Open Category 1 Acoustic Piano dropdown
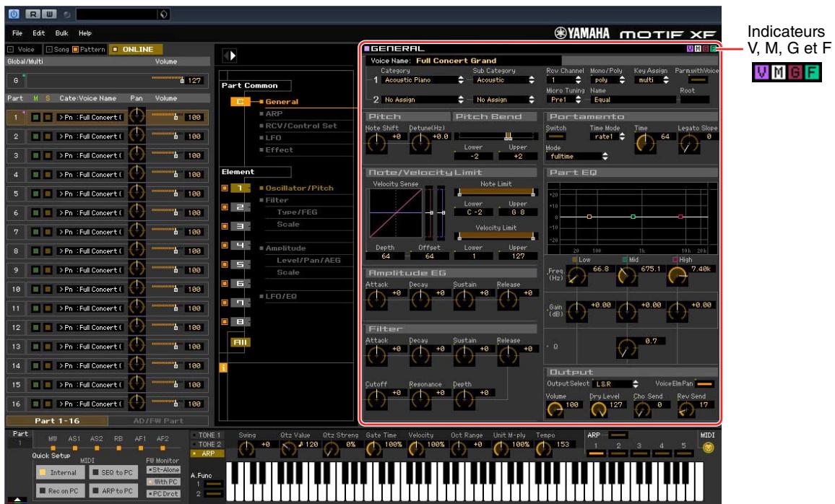 point(423,80)
